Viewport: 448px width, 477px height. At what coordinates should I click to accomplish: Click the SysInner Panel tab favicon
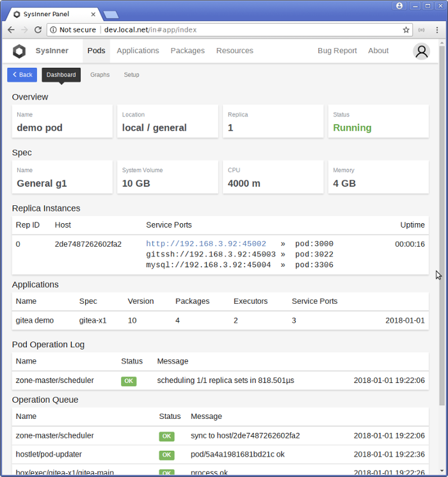point(17,14)
